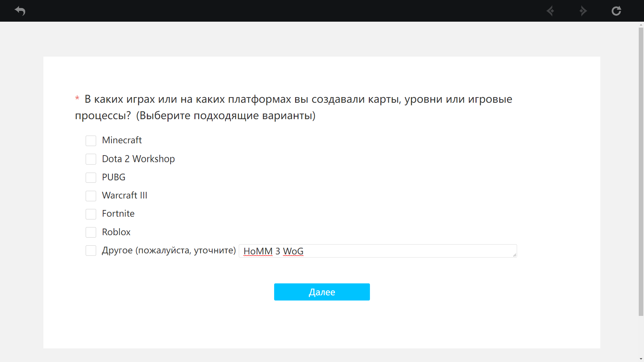
Task: Tick the Dota 2 Workshop checkbox
Action: click(x=91, y=159)
